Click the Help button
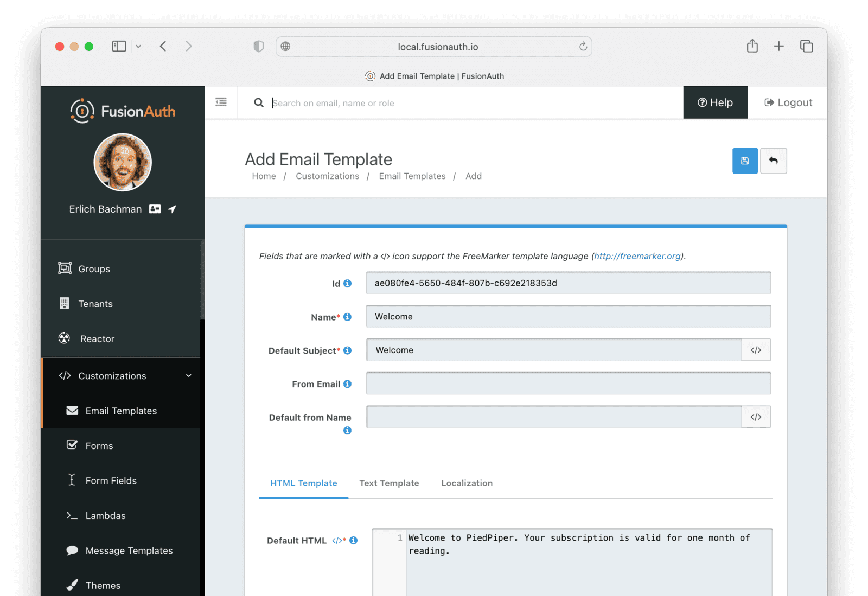Image resolution: width=868 pixels, height=596 pixels. pyautogui.click(x=715, y=102)
